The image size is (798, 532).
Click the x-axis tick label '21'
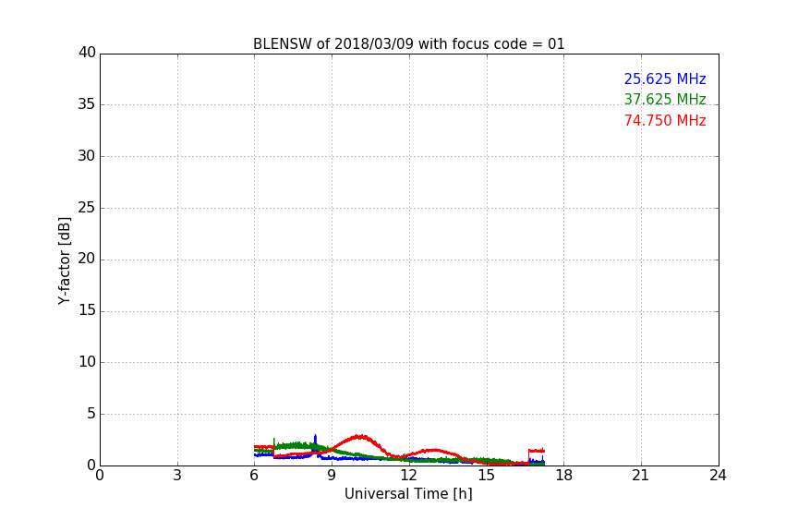[x=641, y=476]
